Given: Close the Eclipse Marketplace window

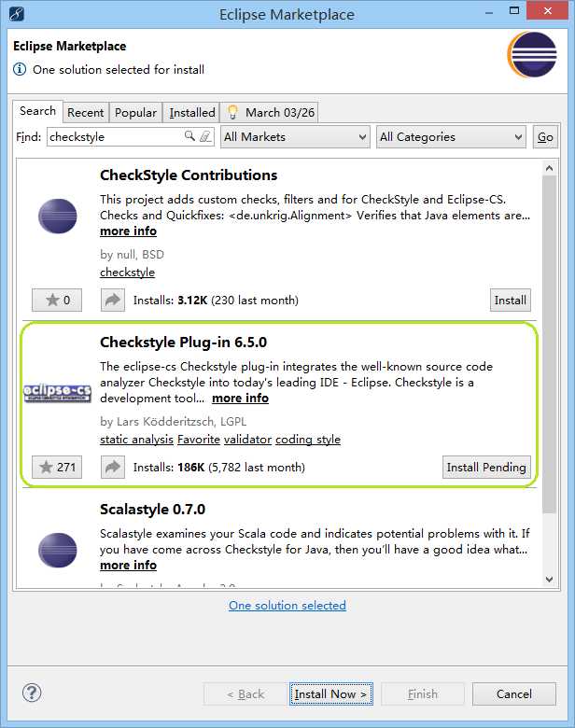Looking at the screenshot, I should click(x=547, y=10).
